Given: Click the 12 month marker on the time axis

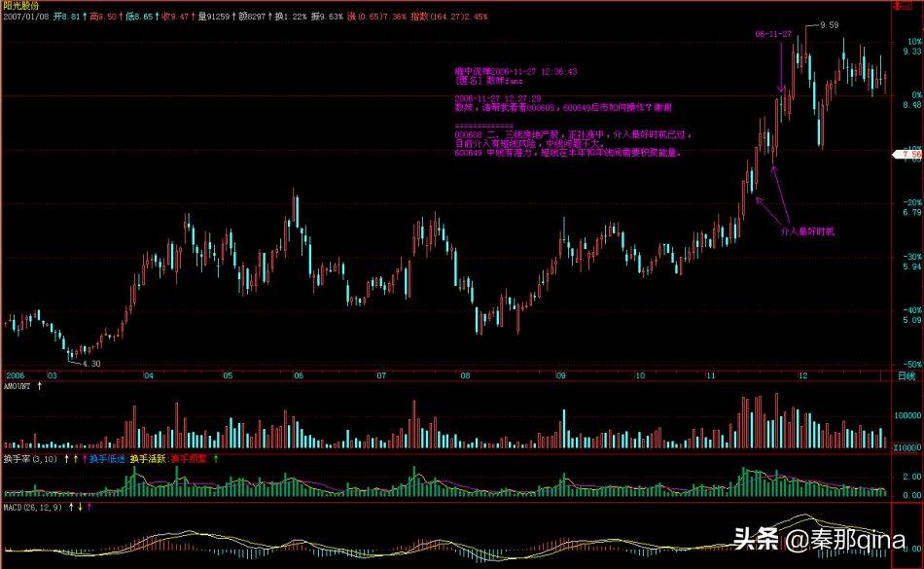Looking at the screenshot, I should coord(800,374).
